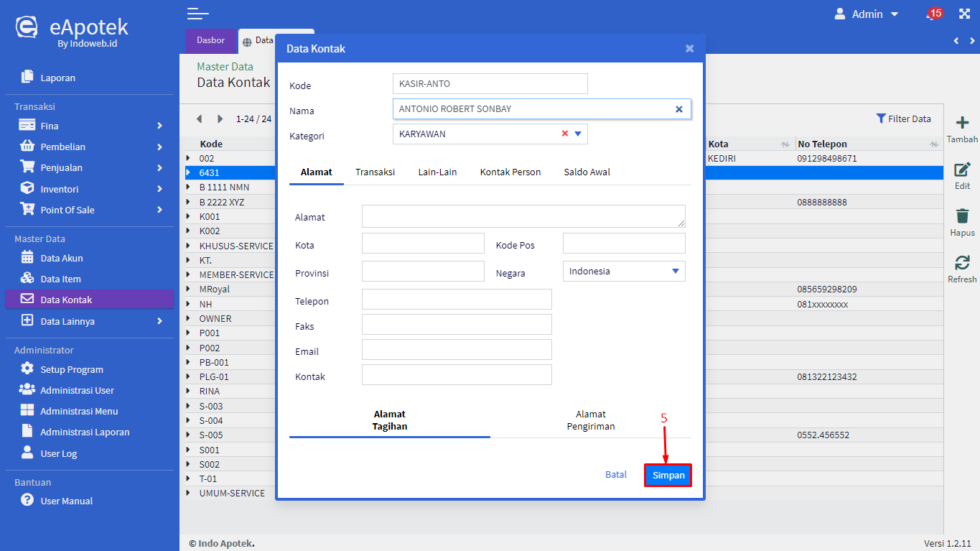
Task: Click the Hapus trash icon
Action: point(962,216)
